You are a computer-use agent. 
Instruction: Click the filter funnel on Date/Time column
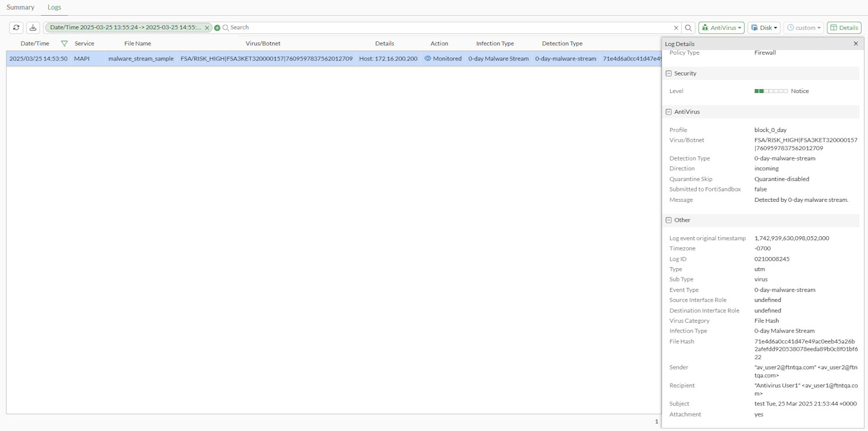pyautogui.click(x=64, y=43)
